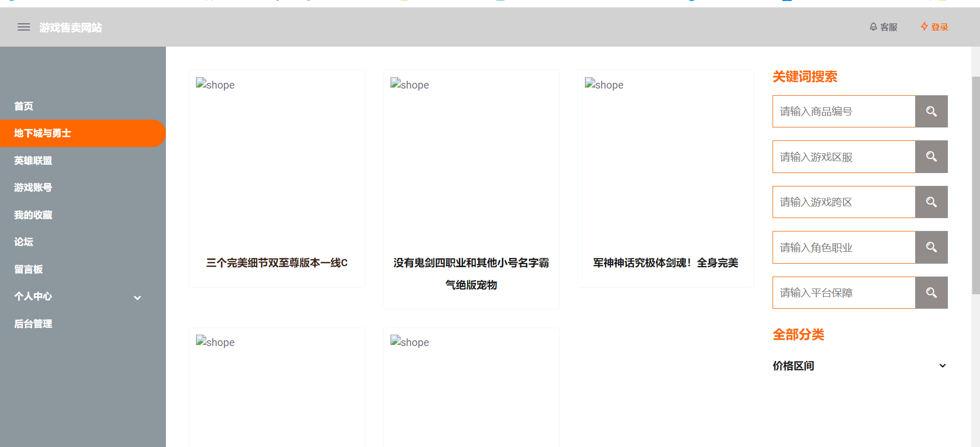Expand the 价格区间 category chevron
This screenshot has height=447, width=980.
tap(942, 366)
